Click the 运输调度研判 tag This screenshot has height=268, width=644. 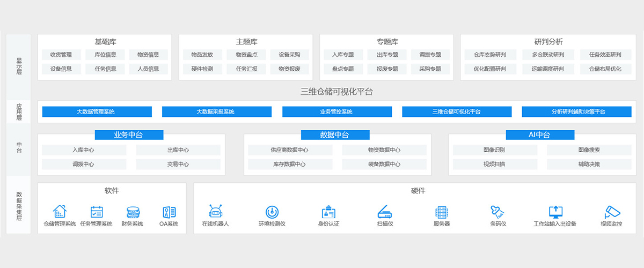point(548,69)
